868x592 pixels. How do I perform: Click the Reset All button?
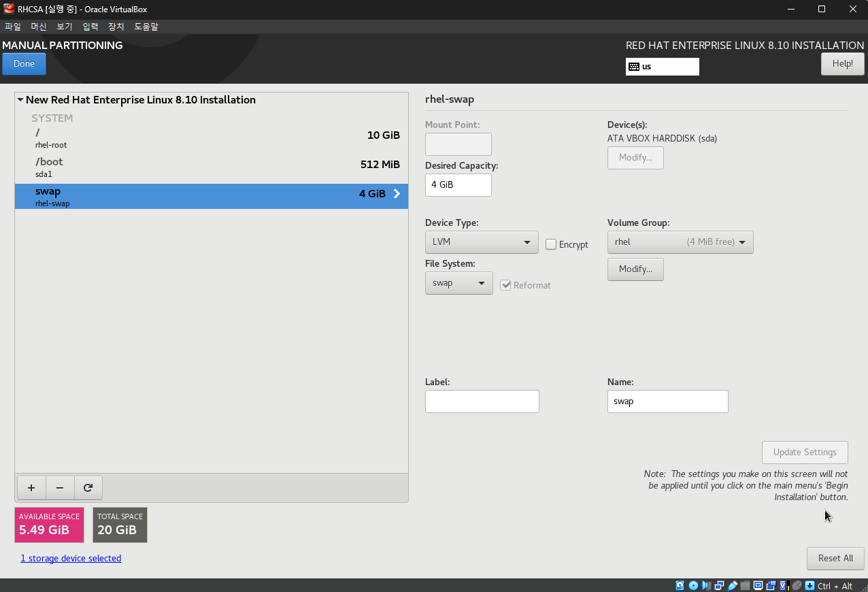835,559
